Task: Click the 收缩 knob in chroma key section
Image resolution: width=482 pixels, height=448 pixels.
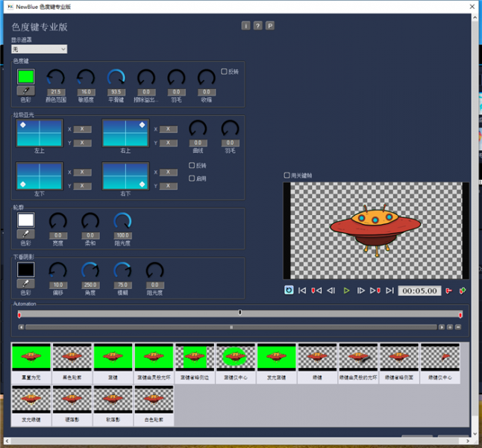Action: (x=206, y=78)
